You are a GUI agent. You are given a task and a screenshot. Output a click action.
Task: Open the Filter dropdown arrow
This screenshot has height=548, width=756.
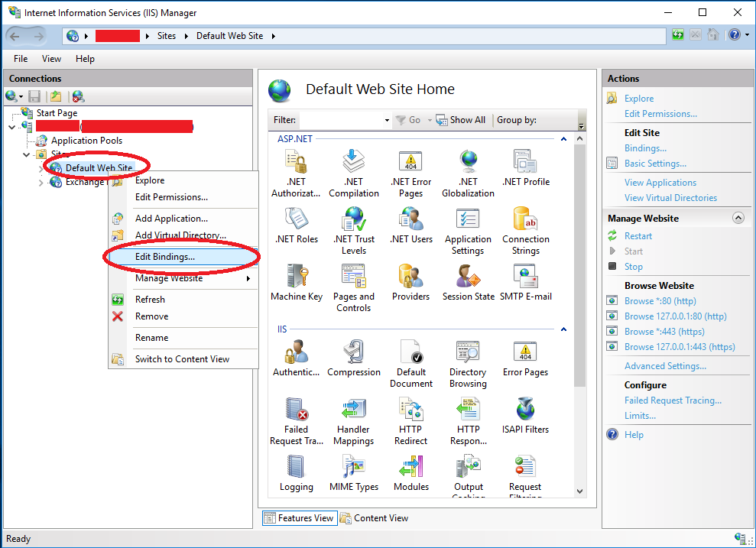[x=387, y=120]
